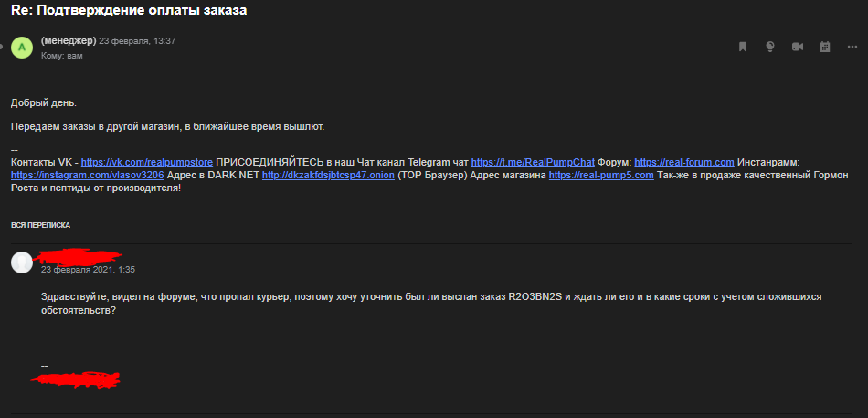Click the lightbulb icon in message header

(x=769, y=47)
